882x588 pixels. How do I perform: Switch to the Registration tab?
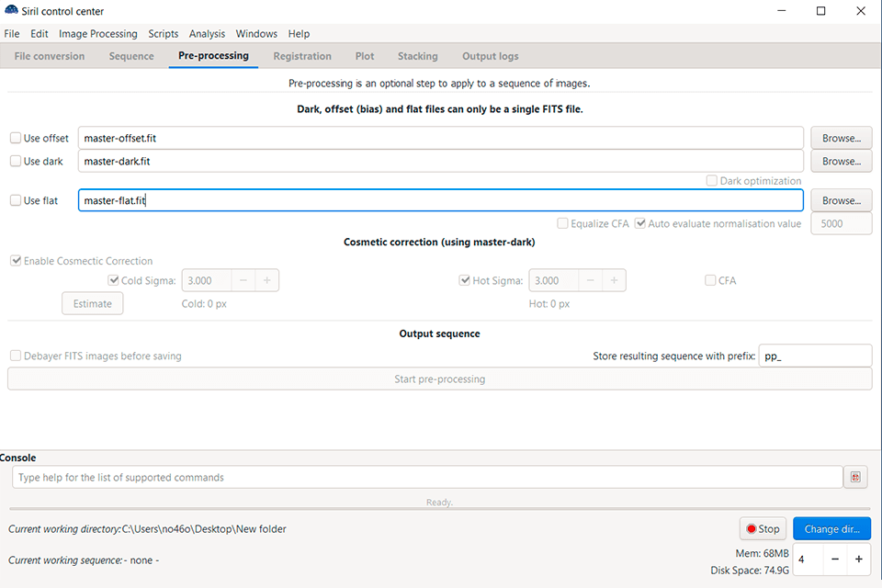(x=302, y=56)
